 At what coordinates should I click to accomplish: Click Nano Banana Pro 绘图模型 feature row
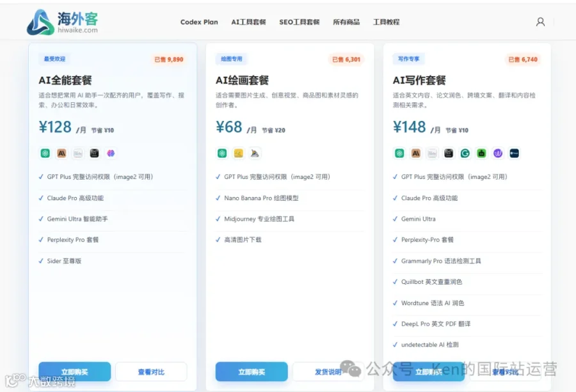261,198
